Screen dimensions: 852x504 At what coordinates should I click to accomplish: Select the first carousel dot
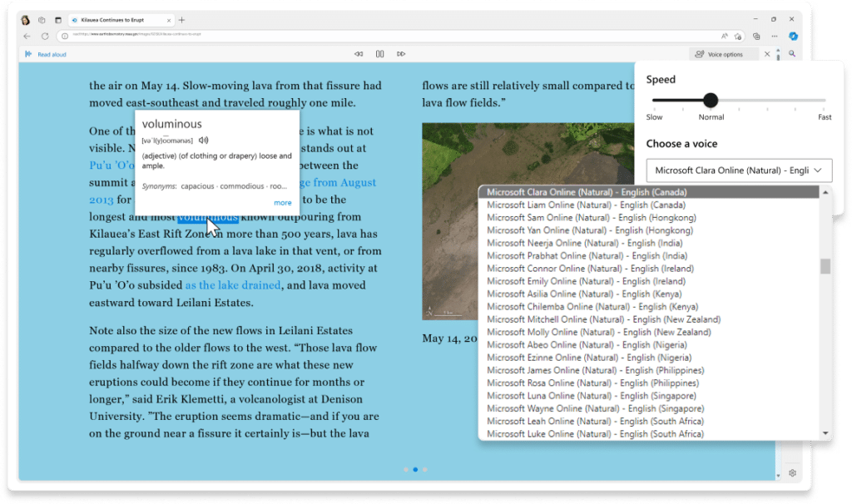pos(406,469)
